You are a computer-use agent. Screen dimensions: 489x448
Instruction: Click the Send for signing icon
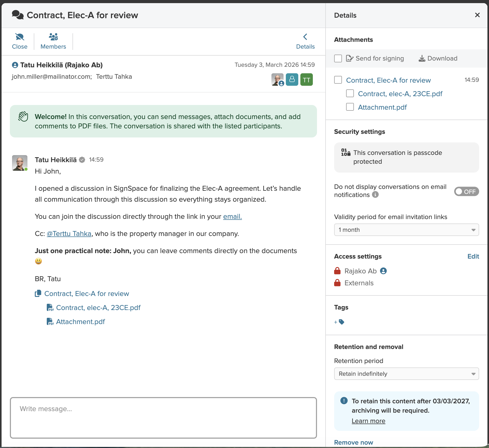(x=349, y=58)
